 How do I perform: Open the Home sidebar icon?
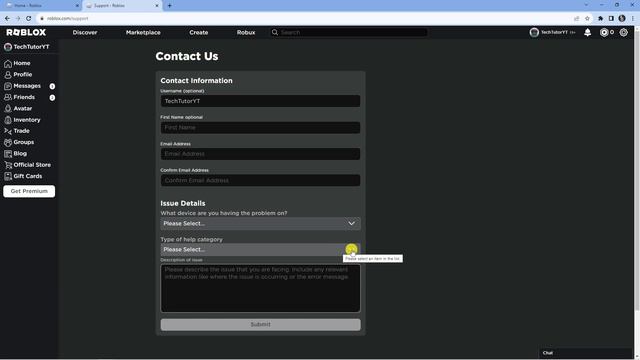click(x=8, y=64)
